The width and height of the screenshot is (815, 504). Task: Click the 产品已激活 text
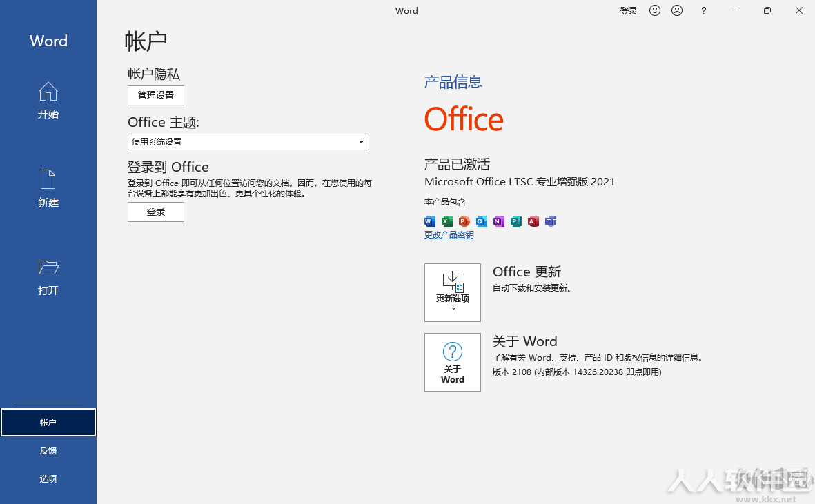point(457,165)
